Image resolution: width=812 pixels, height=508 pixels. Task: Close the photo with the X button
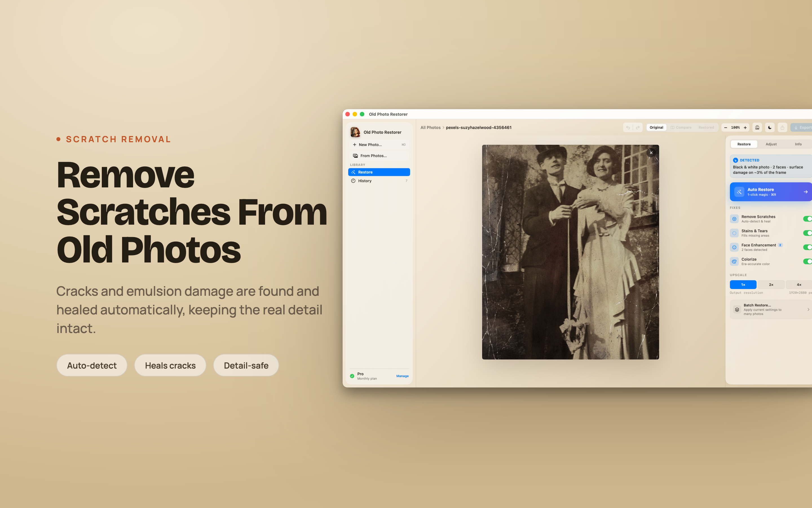click(x=651, y=153)
